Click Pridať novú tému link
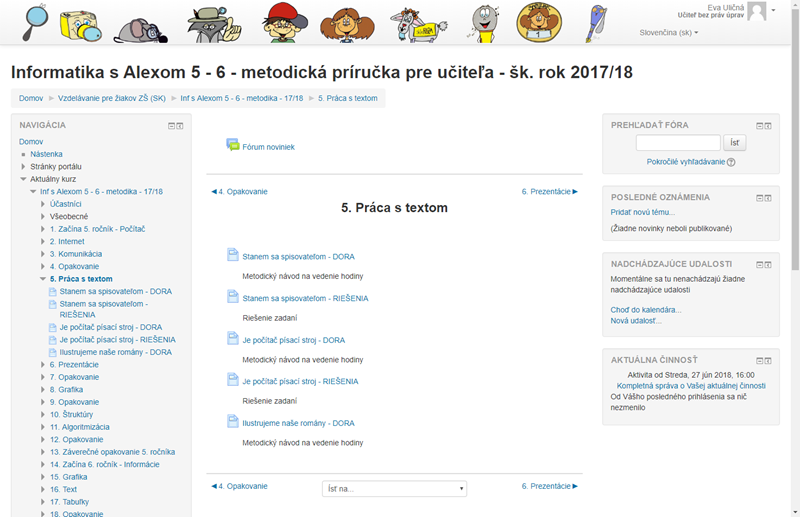Viewport: 800px width, 517px height. [642, 212]
